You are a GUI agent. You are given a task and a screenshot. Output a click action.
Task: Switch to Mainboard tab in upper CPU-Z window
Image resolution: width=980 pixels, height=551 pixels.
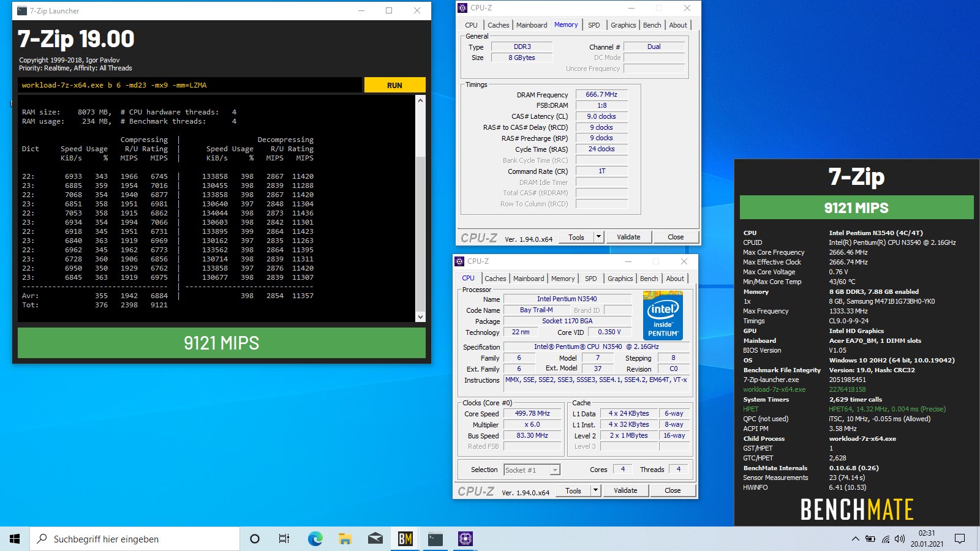coord(532,25)
